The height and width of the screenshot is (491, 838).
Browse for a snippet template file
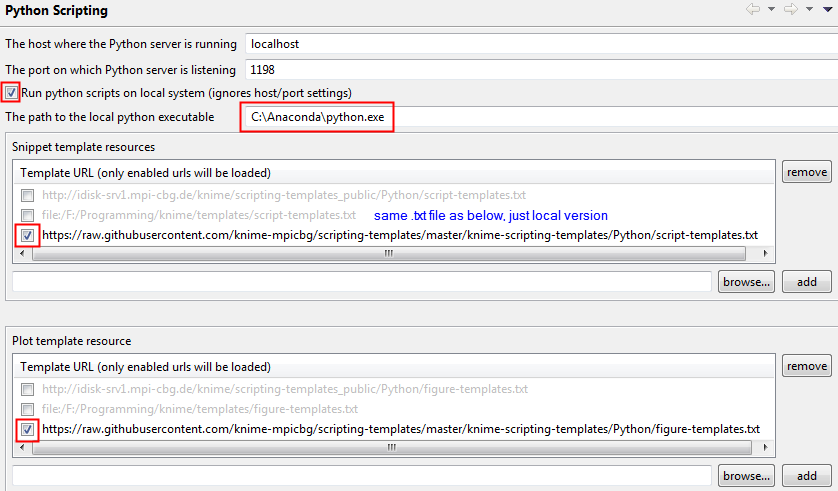pyautogui.click(x=746, y=282)
